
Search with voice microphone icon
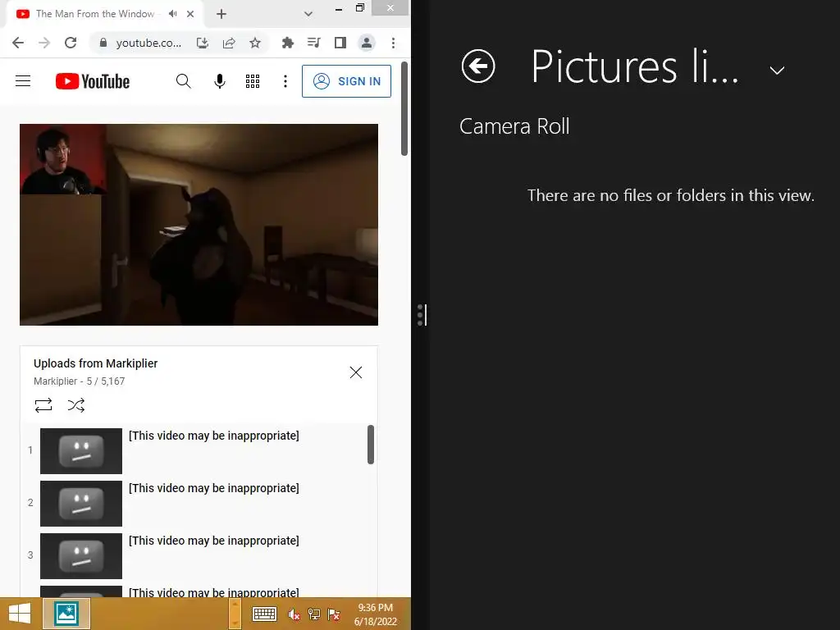tap(220, 81)
